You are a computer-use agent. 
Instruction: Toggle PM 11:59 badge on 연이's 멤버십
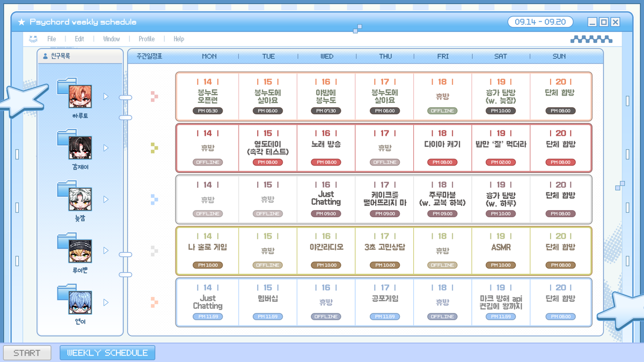pos(268,317)
